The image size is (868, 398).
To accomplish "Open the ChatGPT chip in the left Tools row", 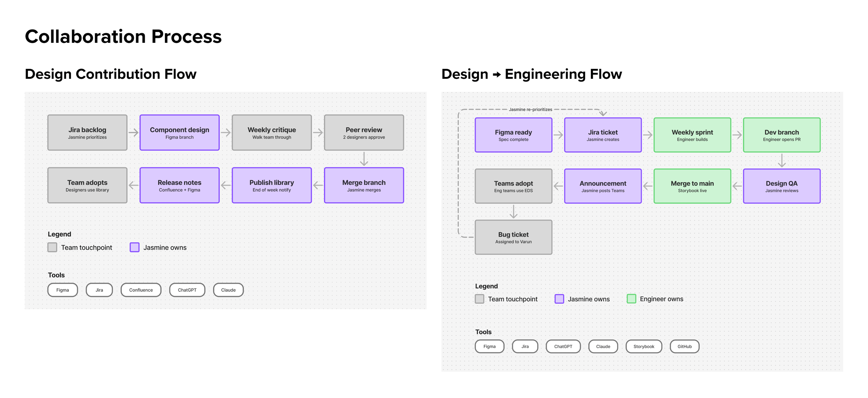I will click(x=187, y=290).
